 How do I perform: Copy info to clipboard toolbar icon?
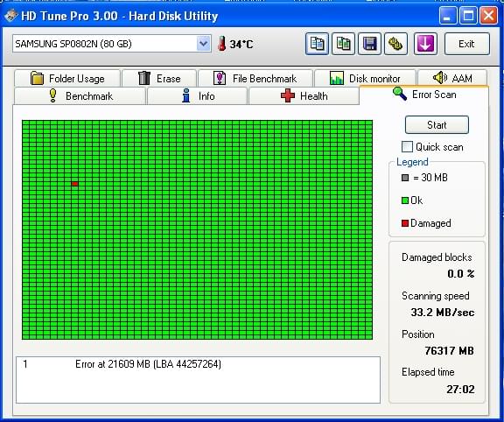click(317, 44)
